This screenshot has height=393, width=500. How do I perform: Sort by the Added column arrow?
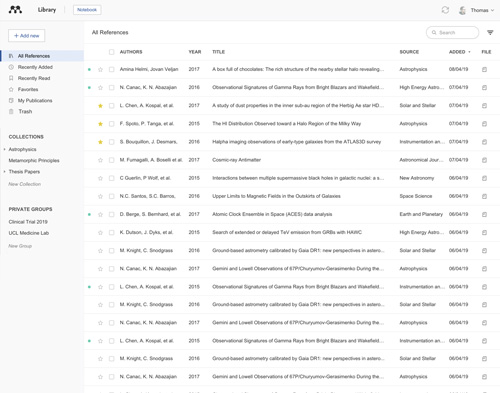click(x=469, y=52)
